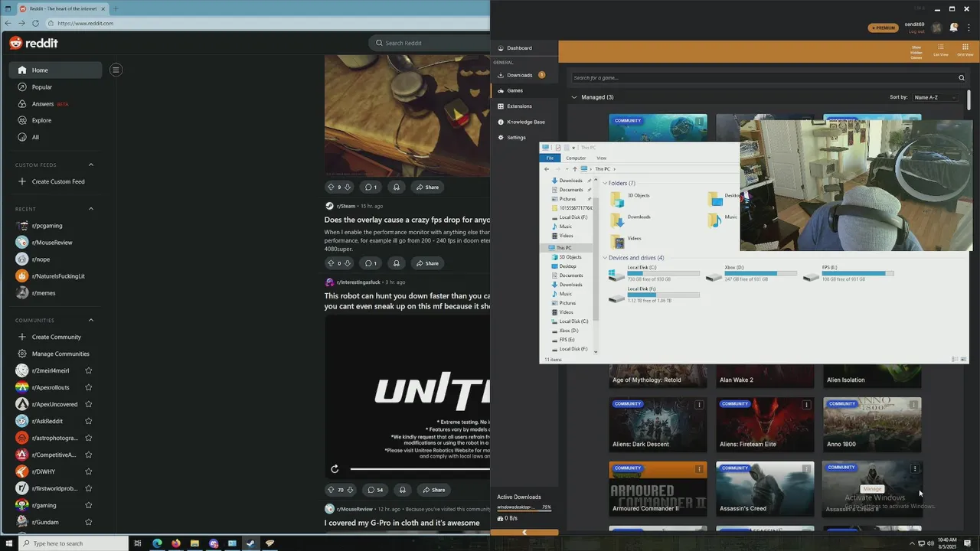Collapse Folders (7) group in File Explorer
Image resolution: width=980 pixels, height=551 pixels.
605,184
